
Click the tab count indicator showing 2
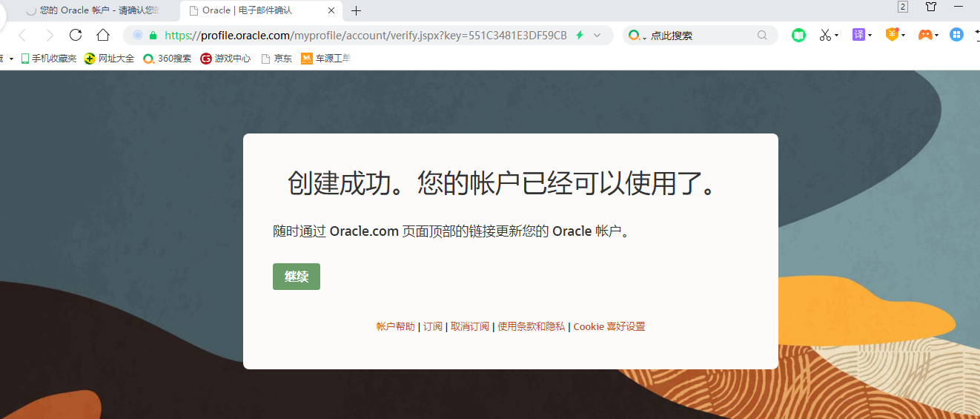click(902, 7)
